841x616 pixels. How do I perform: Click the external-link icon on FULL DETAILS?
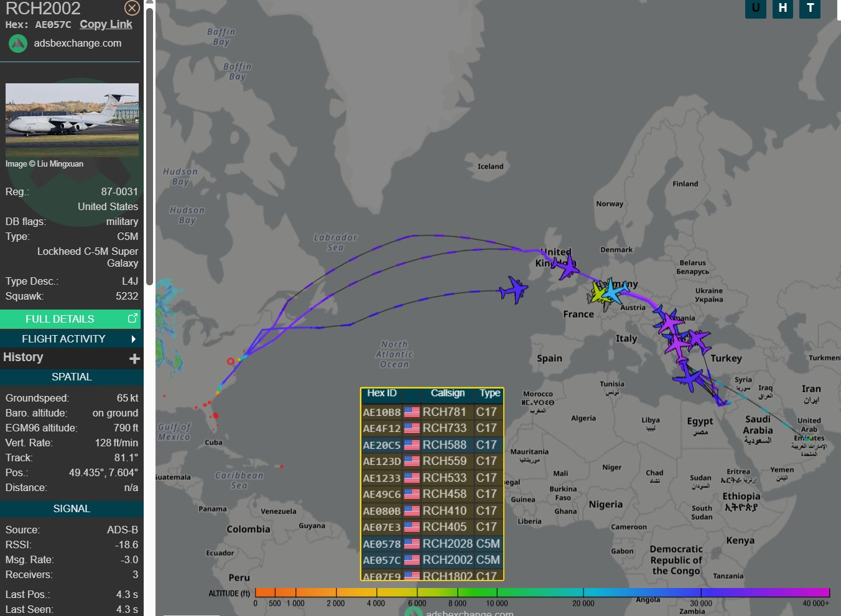(132, 318)
